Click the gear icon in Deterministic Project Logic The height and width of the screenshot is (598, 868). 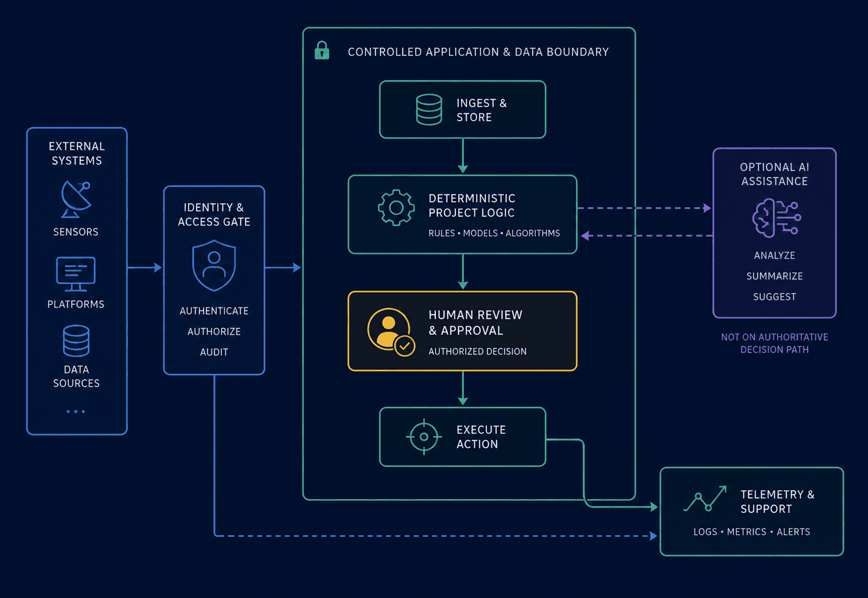(396, 207)
